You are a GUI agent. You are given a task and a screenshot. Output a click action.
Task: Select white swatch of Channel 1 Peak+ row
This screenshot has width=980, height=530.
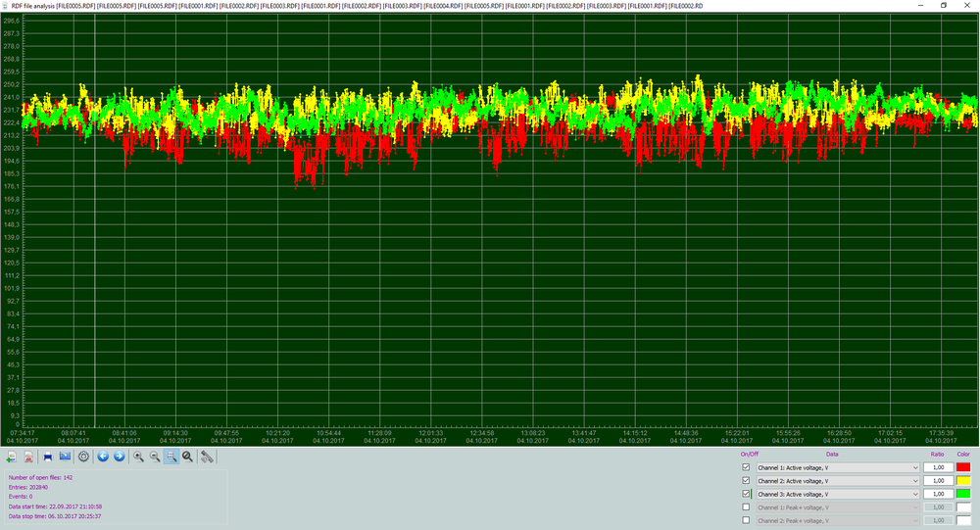point(963,507)
